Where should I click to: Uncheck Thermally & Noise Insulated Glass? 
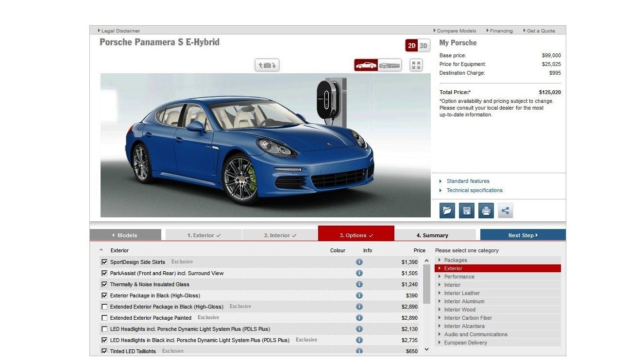click(x=104, y=284)
